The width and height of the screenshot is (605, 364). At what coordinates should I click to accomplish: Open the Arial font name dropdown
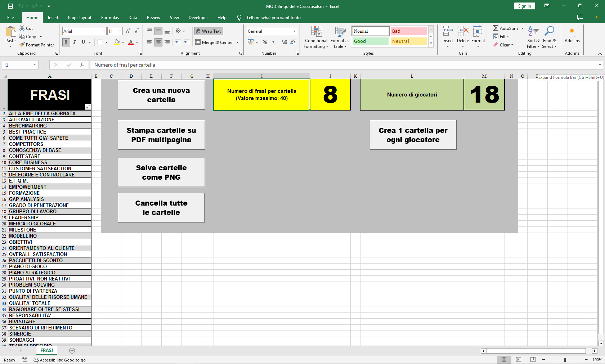pyautogui.click(x=104, y=31)
